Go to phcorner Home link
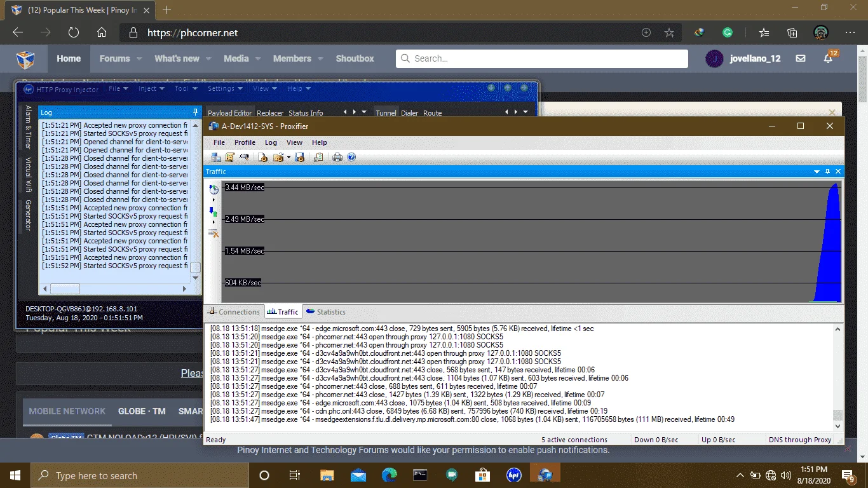This screenshot has height=488, width=868. (69, 58)
